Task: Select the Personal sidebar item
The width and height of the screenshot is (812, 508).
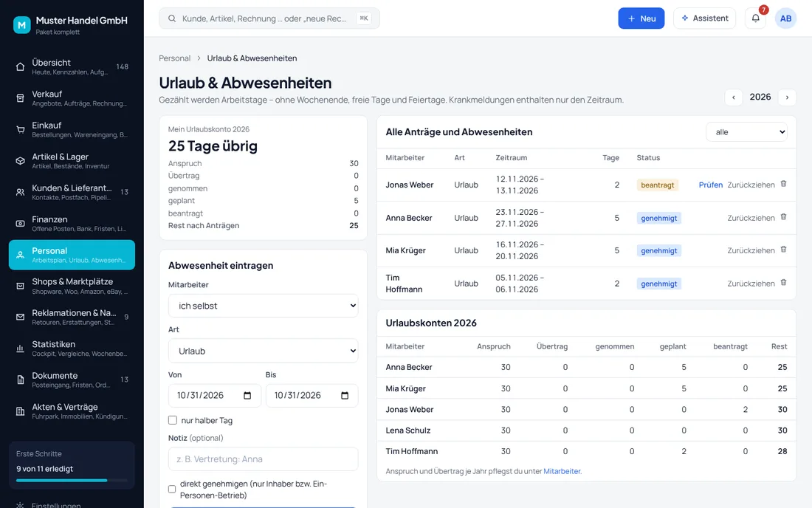Action: coord(72,255)
